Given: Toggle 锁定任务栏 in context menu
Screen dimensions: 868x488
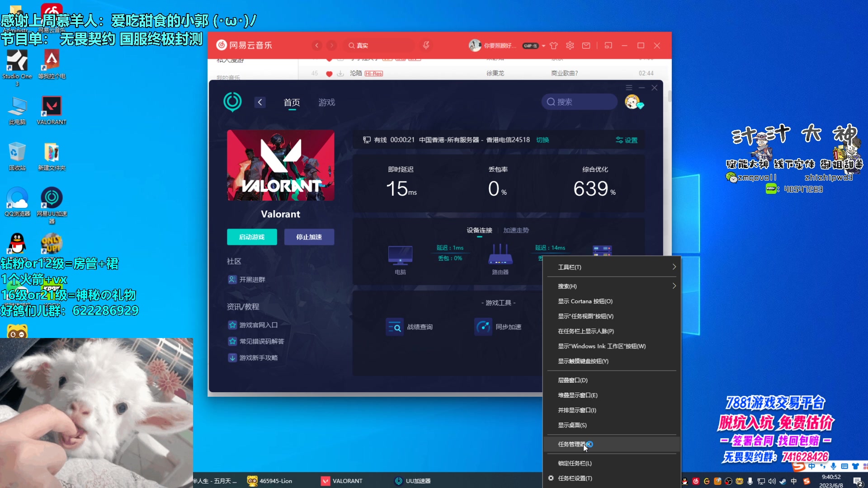Looking at the screenshot, I should click(612, 463).
